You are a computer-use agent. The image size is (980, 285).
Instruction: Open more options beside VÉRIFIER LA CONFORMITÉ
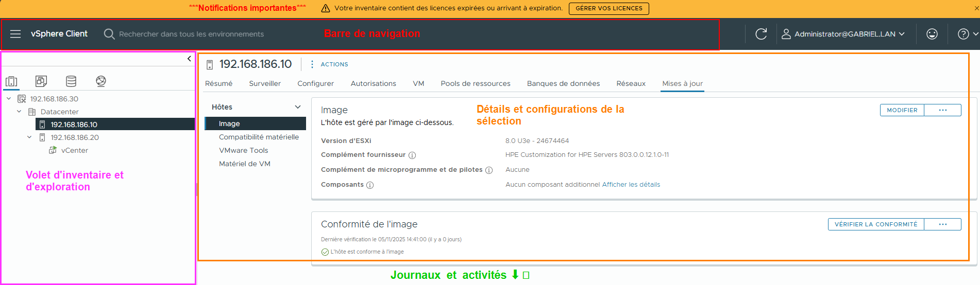(x=942, y=224)
